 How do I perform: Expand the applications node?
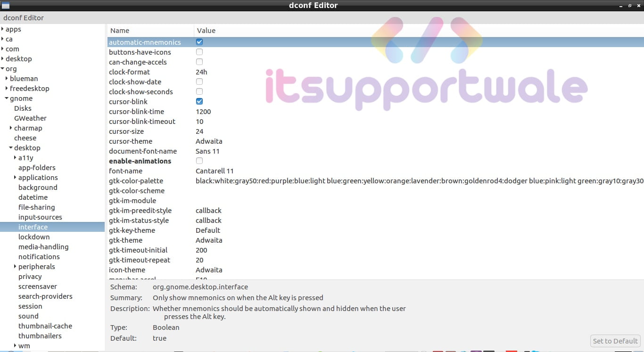point(15,177)
